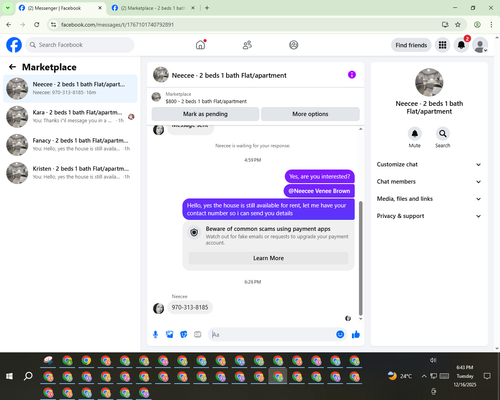Show hidden system tray icons
Image resolution: width=500 pixels, height=400 pixels.
coord(424,376)
